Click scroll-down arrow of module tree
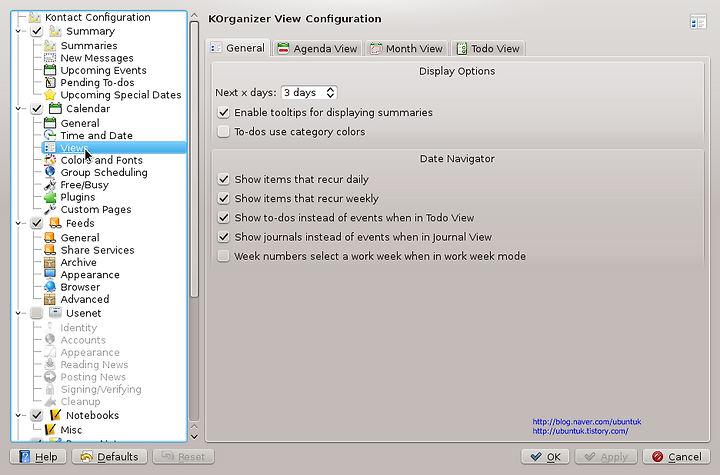Screen dimensions: 720x475 tap(194, 437)
